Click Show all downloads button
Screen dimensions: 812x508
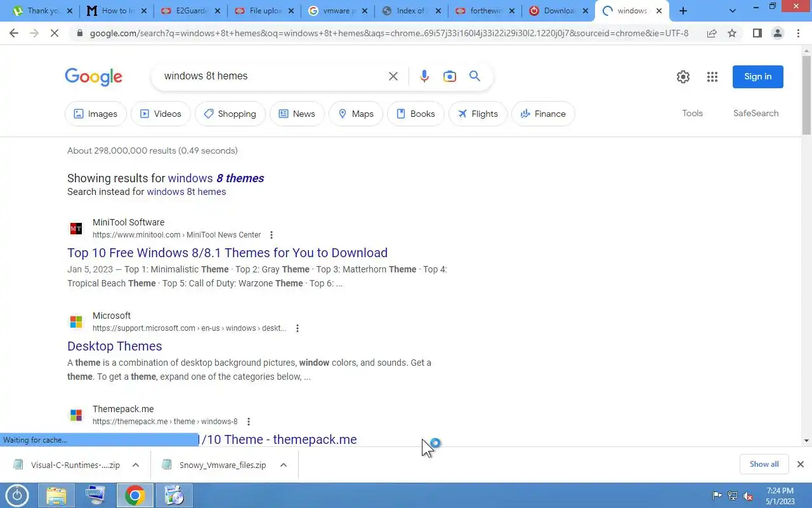point(764,464)
